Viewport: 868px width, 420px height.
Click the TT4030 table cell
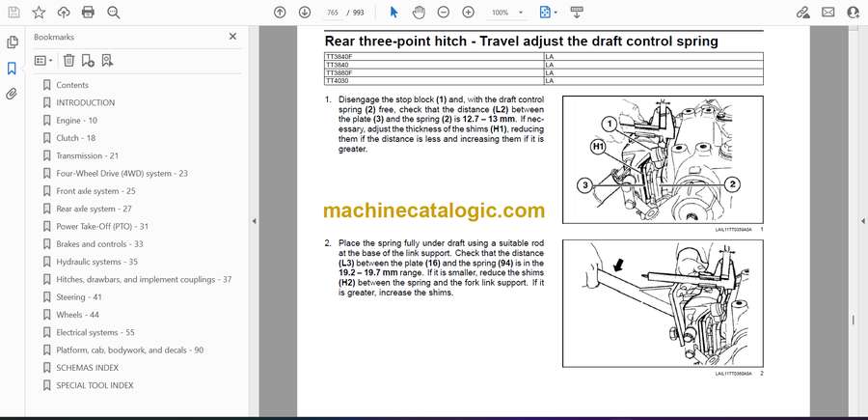[433, 81]
